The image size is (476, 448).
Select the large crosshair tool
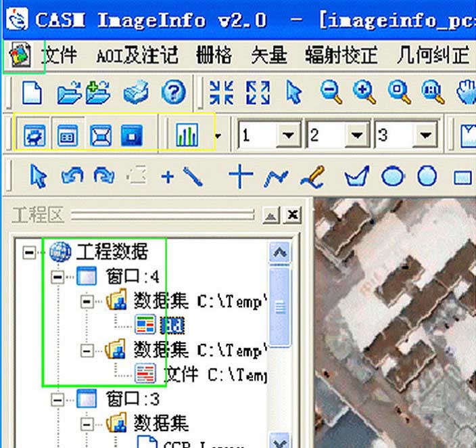[241, 176]
